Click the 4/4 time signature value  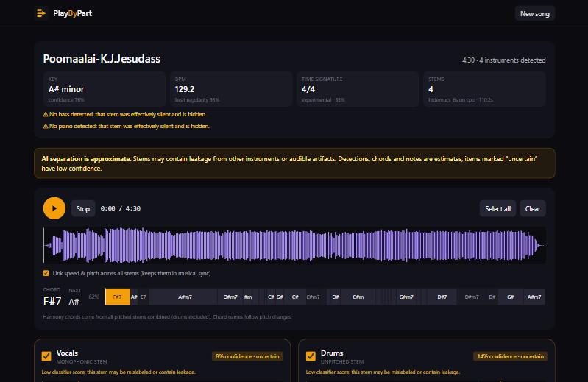[x=308, y=89]
